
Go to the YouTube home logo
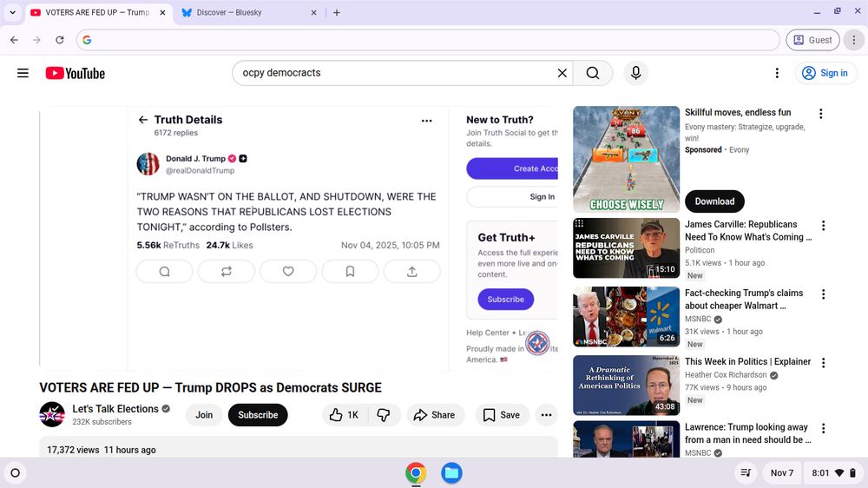click(76, 73)
